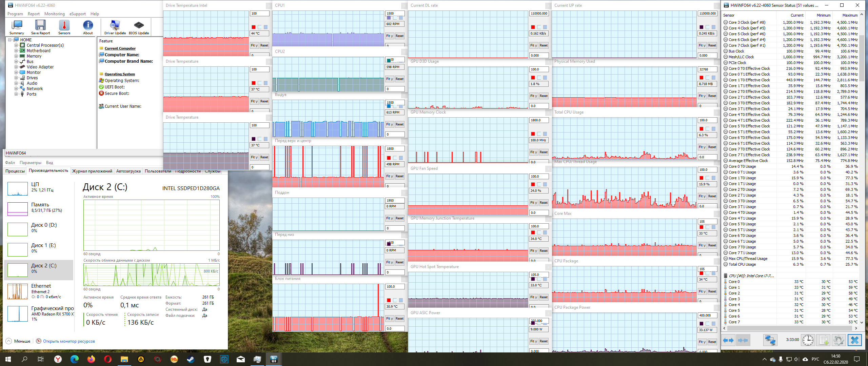This screenshot has width=868, height=366.
Task: Click red color swatch on GPU D3D Usage graph
Action: (533, 78)
